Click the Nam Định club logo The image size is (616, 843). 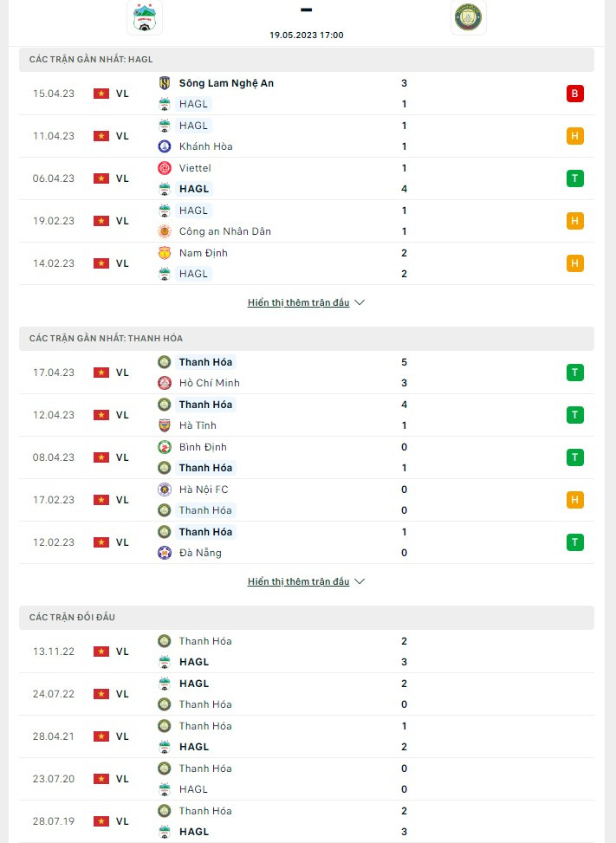pos(164,253)
